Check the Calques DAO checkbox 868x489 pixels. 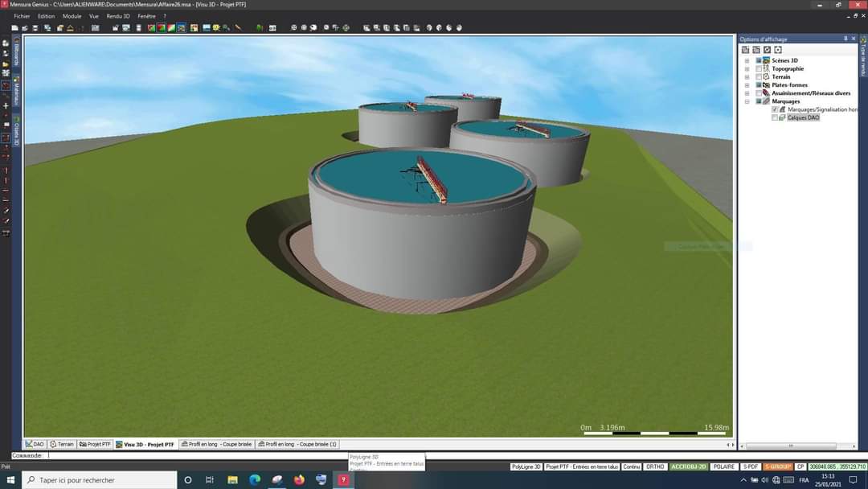tap(775, 117)
